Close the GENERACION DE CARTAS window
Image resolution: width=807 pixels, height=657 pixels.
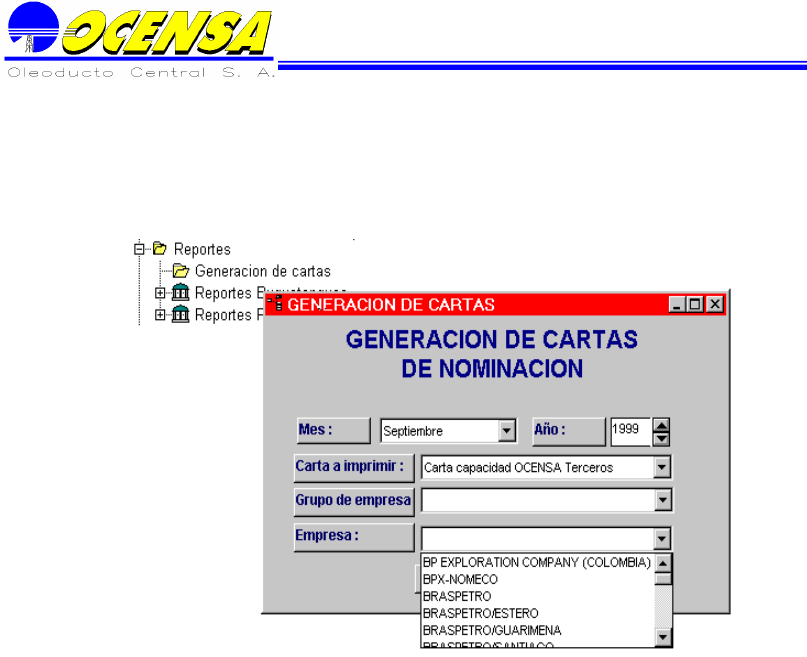pyautogui.click(x=715, y=305)
